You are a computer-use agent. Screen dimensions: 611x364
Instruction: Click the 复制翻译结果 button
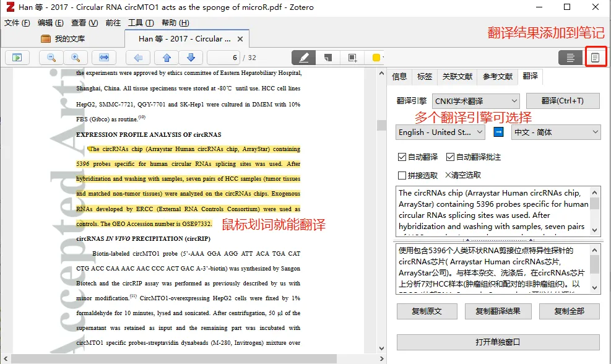coord(498,311)
